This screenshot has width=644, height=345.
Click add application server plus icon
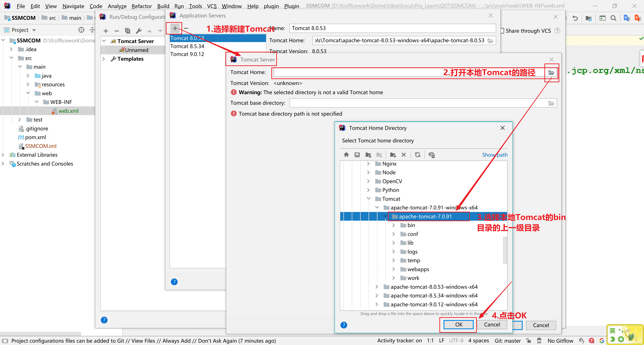pos(175,28)
